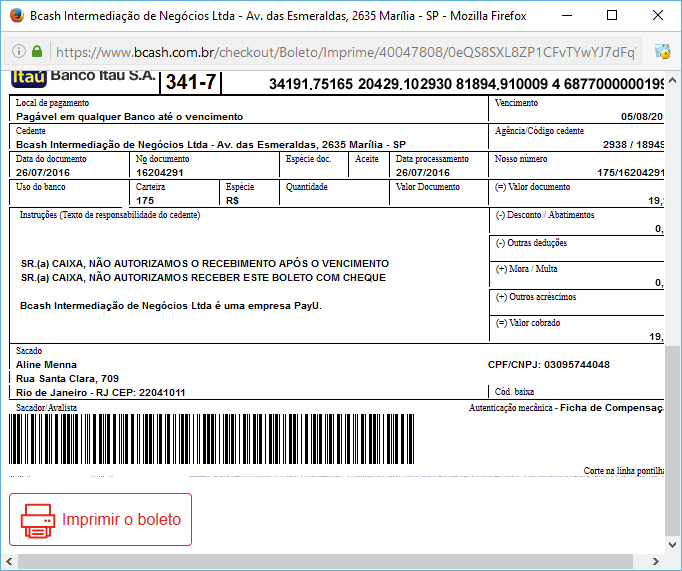Click the digitable line starting 34191.75165
Screen dimensions: 682x571
[x=466, y=84]
